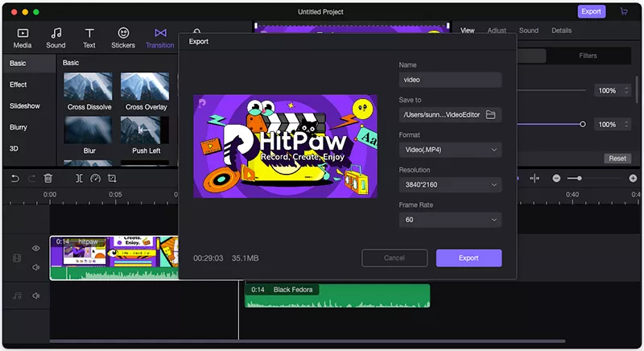Viewport: 644px width, 351px height.
Task: Click the 0:40 mark on timeline ruler
Action: coord(572,195)
